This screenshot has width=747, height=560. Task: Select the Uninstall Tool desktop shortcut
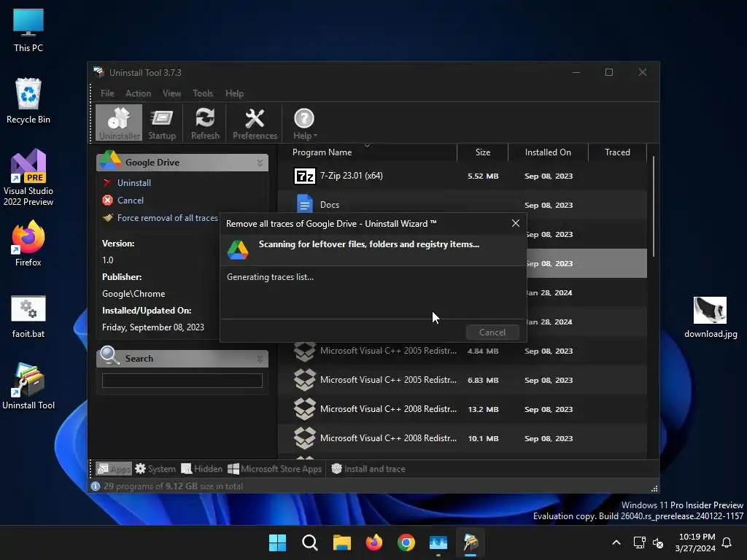[x=28, y=386]
